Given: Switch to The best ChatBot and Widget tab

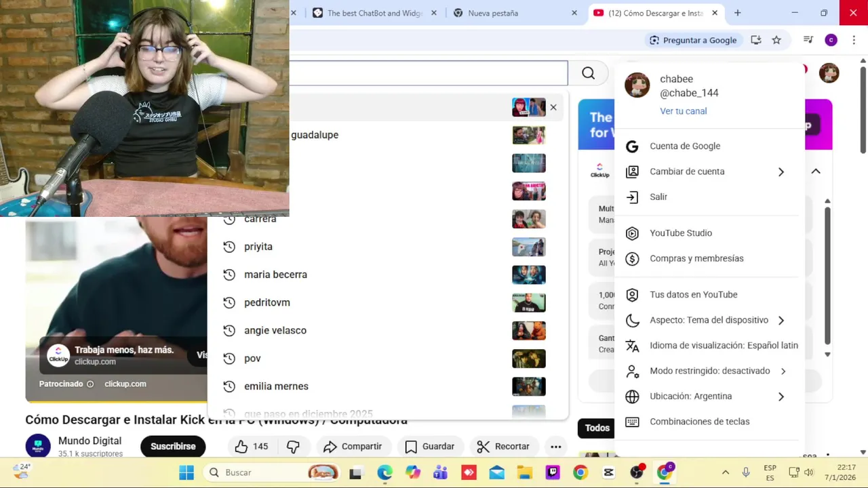Looking at the screenshot, I should point(373,13).
